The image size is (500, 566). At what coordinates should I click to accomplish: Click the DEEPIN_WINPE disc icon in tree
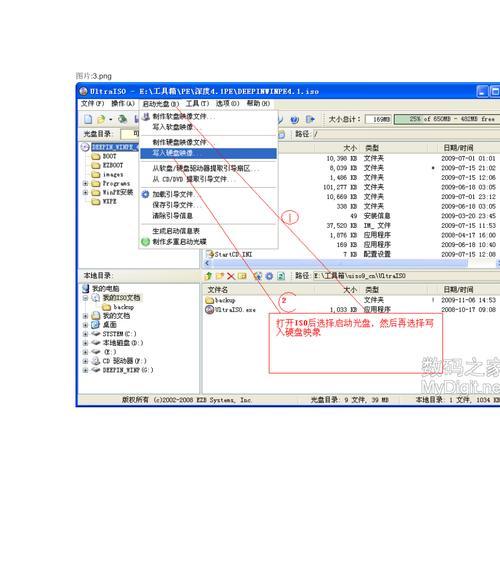85,147
